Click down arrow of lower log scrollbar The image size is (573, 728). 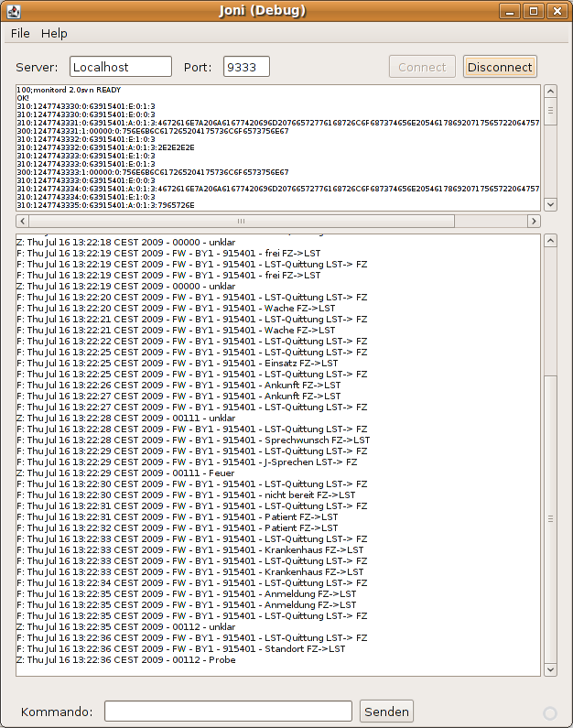click(550, 669)
